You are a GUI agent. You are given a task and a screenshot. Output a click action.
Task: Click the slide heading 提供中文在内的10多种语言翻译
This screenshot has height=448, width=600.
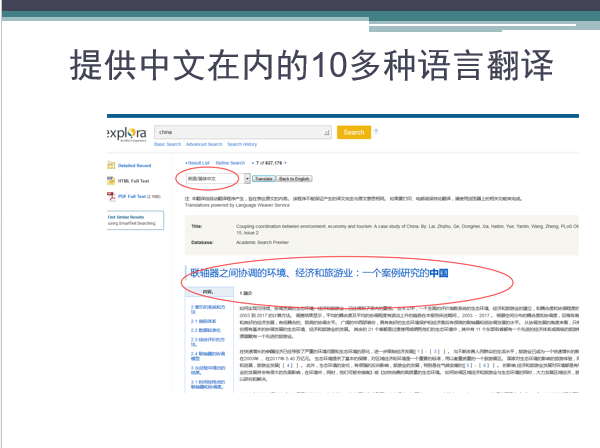coord(311,65)
